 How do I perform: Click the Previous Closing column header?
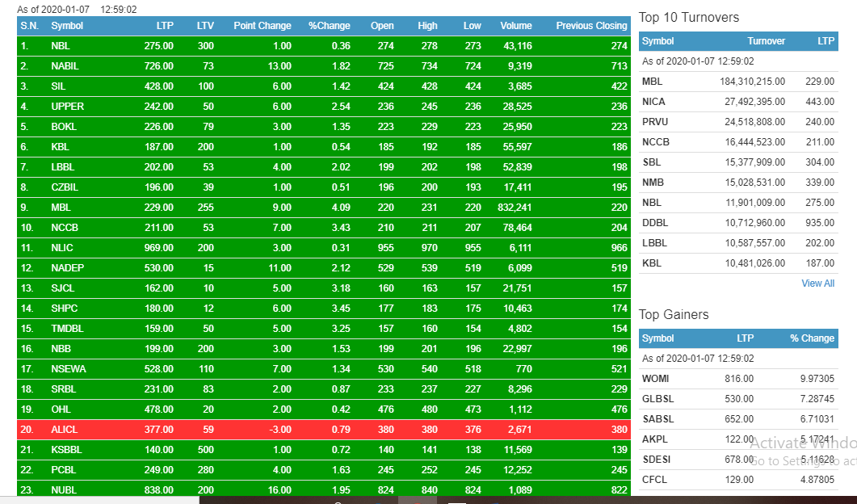click(591, 26)
